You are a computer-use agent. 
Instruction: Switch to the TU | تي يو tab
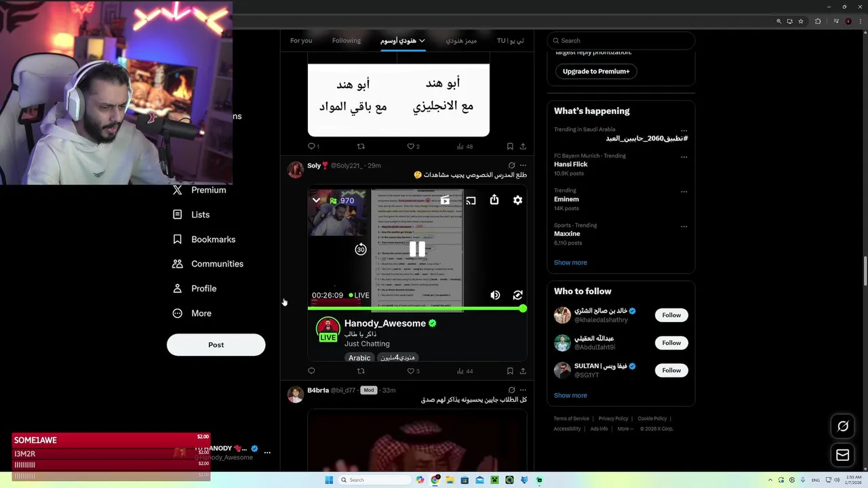[510, 41]
